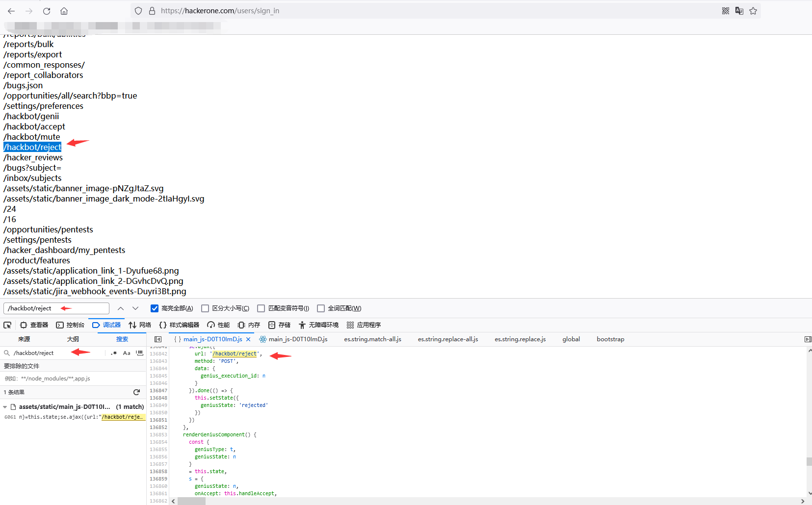Enable the 匹配变音符号 diacritics checkbox
Viewport: 812px width, 505px height.
(261, 308)
